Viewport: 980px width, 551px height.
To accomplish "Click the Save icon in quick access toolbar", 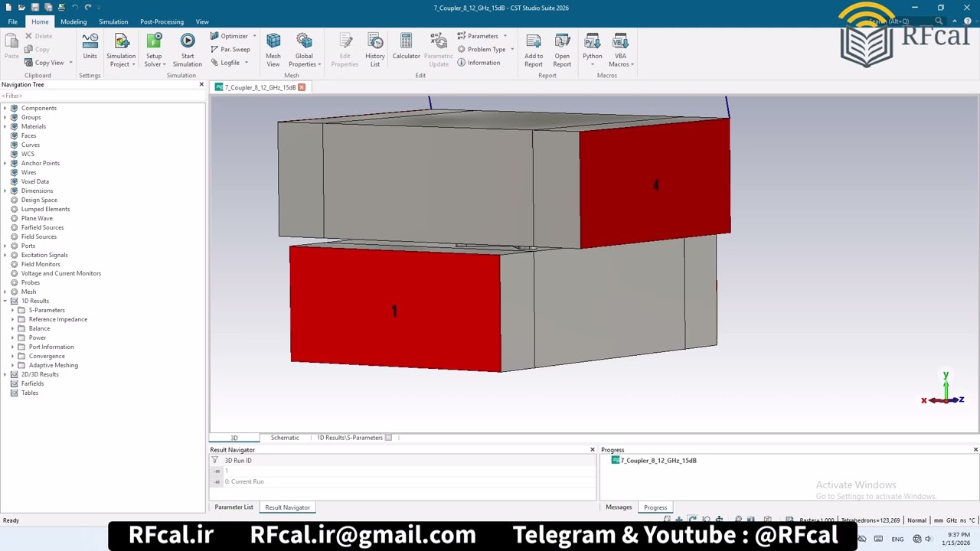I will click(x=34, y=7).
